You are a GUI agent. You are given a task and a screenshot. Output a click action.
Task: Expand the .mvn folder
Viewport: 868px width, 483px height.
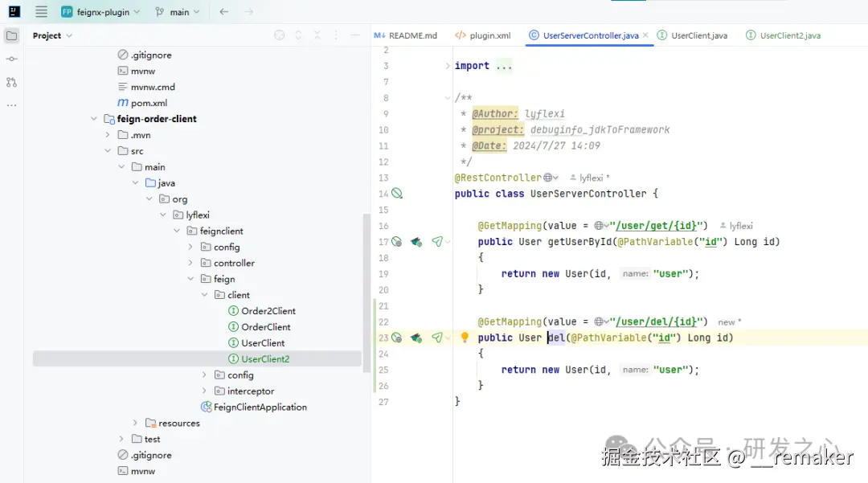click(108, 135)
